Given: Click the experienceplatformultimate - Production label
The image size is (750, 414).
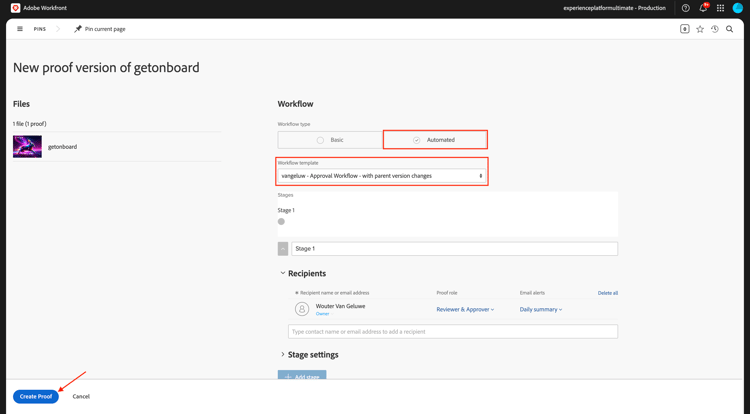Looking at the screenshot, I should (x=614, y=8).
